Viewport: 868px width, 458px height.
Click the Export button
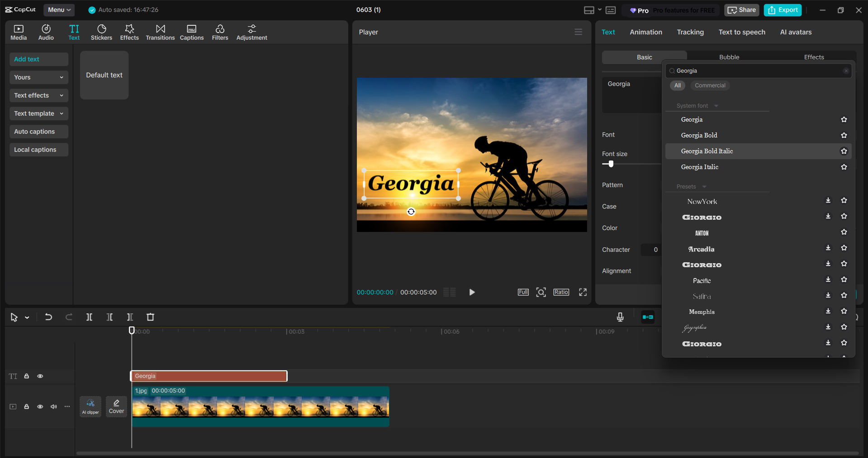[x=783, y=10]
